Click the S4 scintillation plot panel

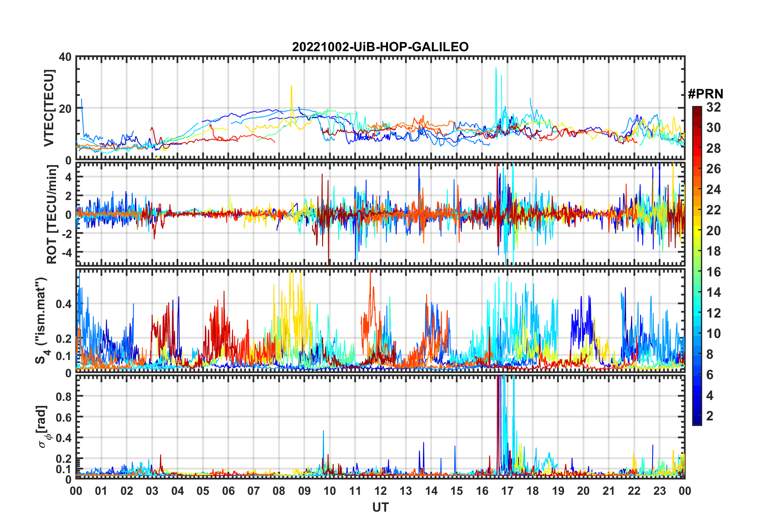point(380,320)
